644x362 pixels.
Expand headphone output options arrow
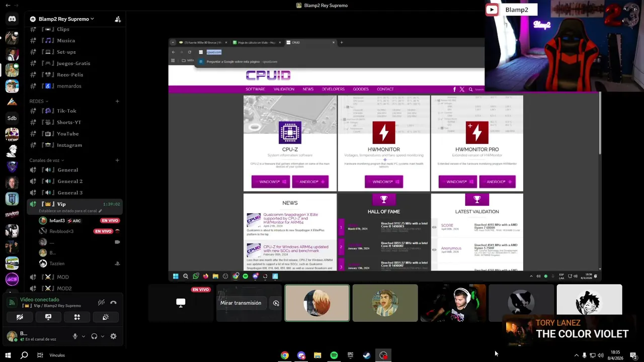[x=102, y=336]
